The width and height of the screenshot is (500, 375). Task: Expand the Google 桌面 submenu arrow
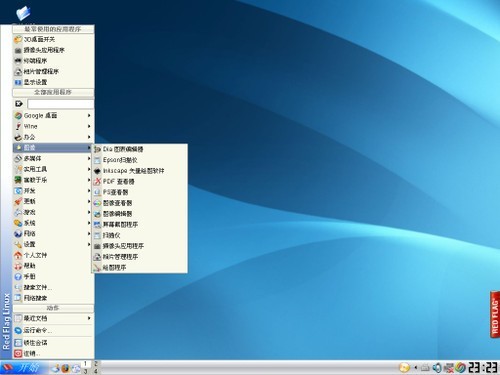point(89,115)
